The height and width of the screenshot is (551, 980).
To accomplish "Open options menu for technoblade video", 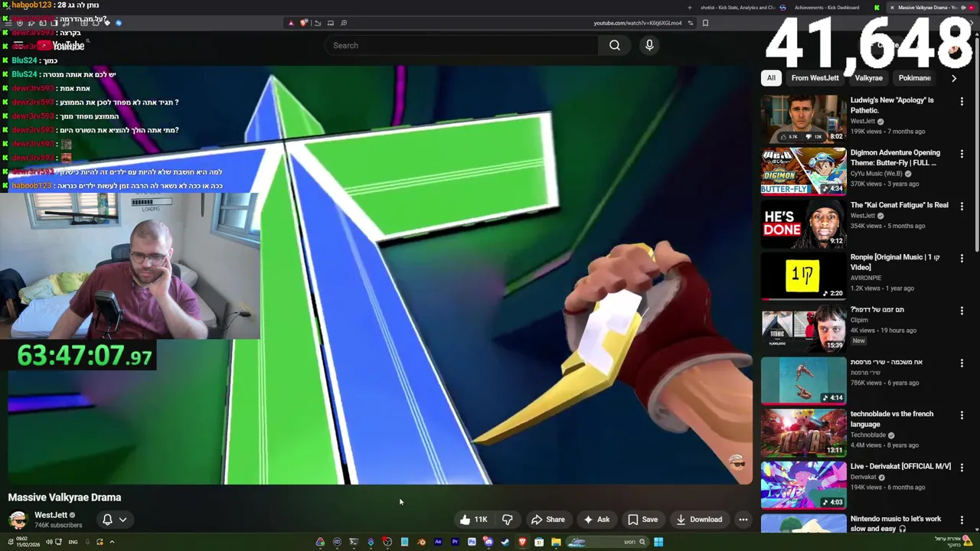I will click(962, 415).
